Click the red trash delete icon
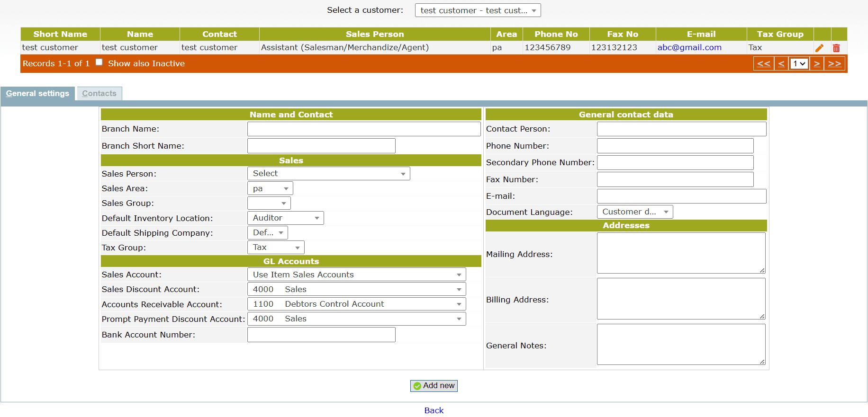Screen dimensions: 868x417 tap(836, 48)
